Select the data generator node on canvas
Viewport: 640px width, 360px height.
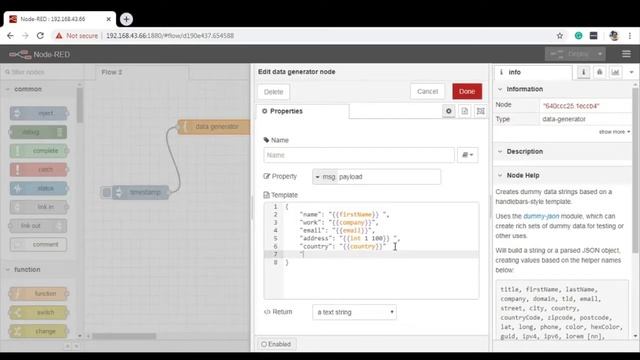tap(214, 127)
